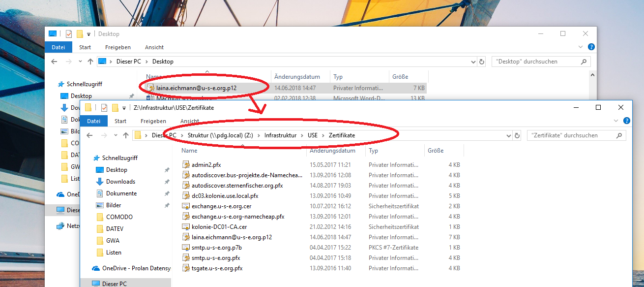Expand the address bar history dropdown in Zertifikate

tap(508, 135)
